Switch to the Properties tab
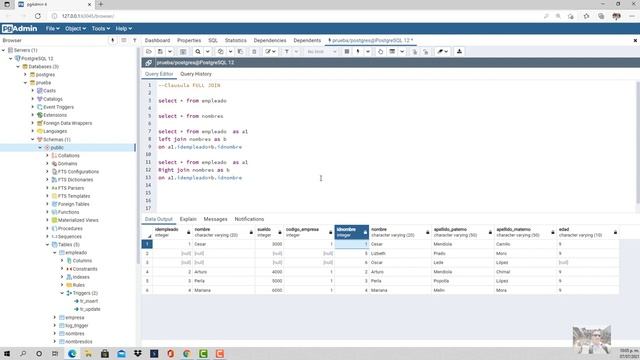The width and height of the screenshot is (640, 360). click(x=189, y=40)
